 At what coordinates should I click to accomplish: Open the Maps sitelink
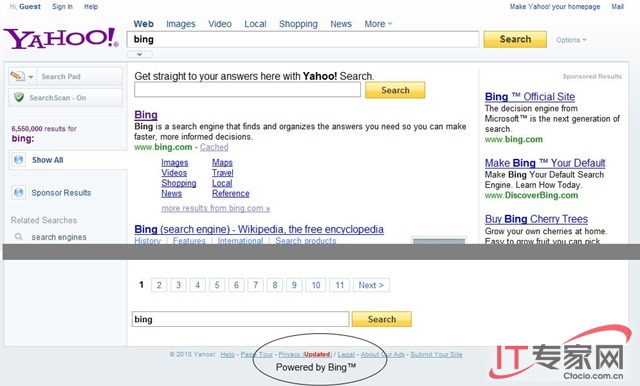(222, 162)
